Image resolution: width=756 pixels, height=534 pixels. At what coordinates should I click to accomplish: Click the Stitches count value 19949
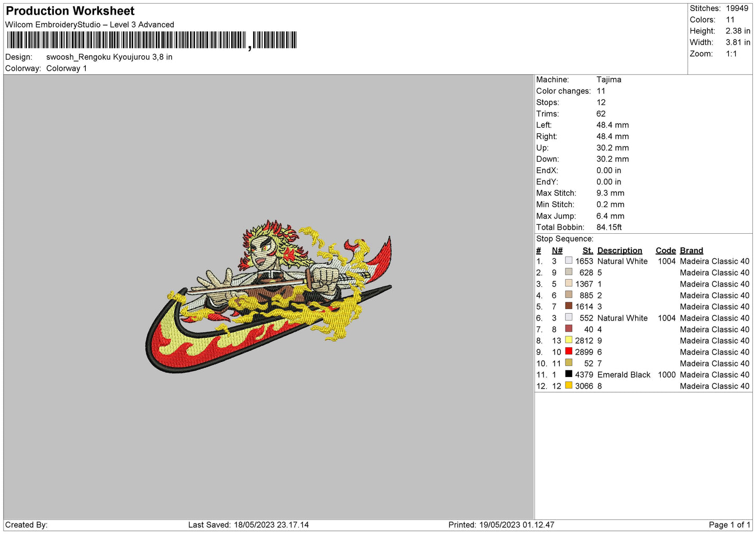point(737,8)
